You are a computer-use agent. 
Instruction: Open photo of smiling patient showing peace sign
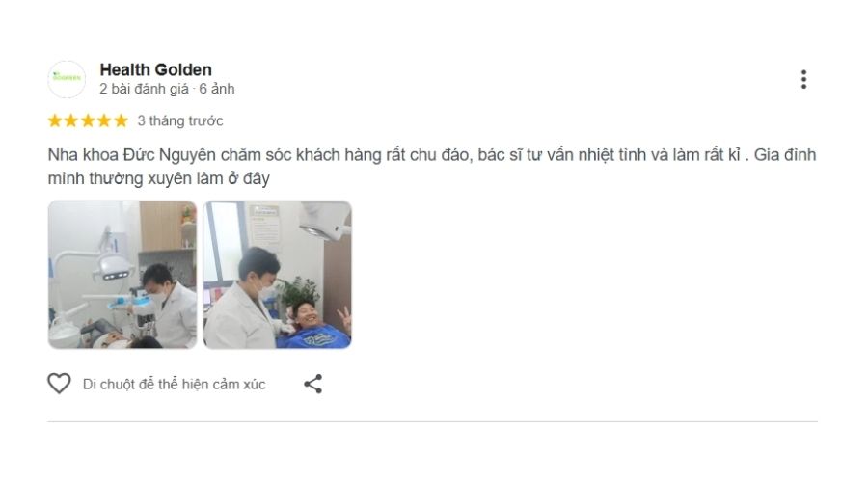click(278, 275)
